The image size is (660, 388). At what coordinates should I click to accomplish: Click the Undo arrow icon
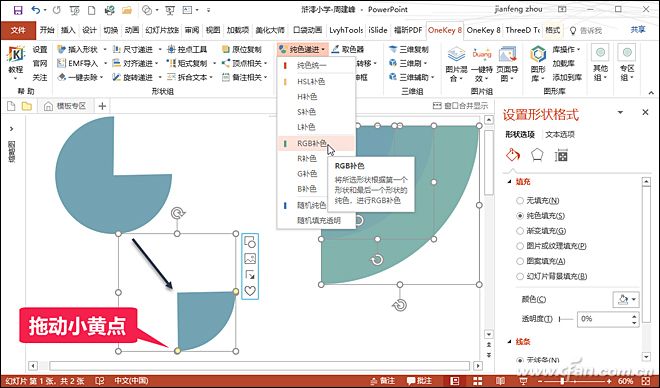click(35, 10)
